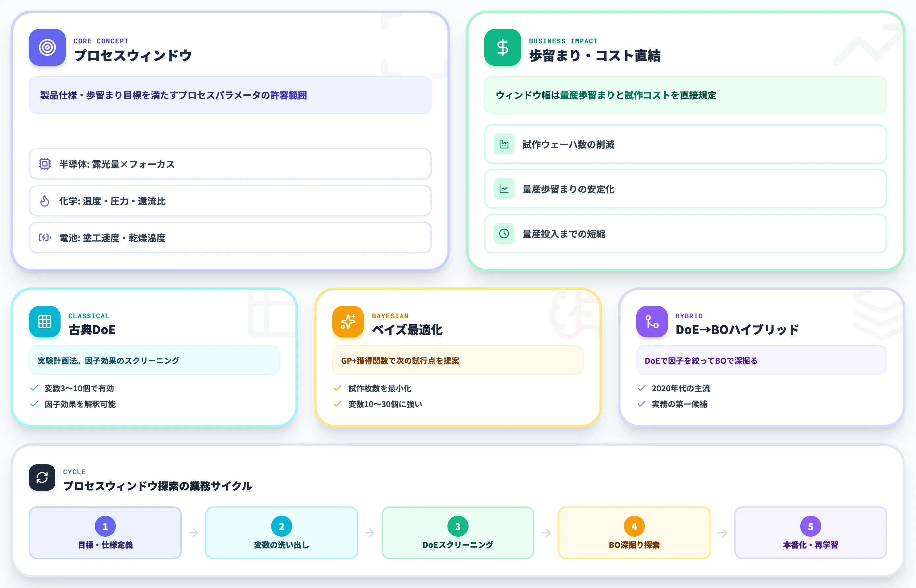
Task: Click the 実験計画法。因子効果のスクリーニング box
Action: pos(154,360)
